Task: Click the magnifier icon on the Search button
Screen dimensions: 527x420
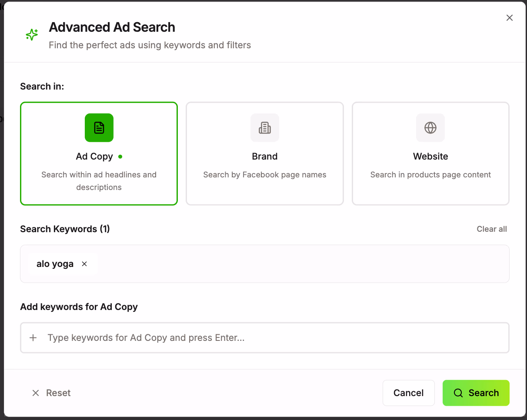Action: (x=458, y=393)
